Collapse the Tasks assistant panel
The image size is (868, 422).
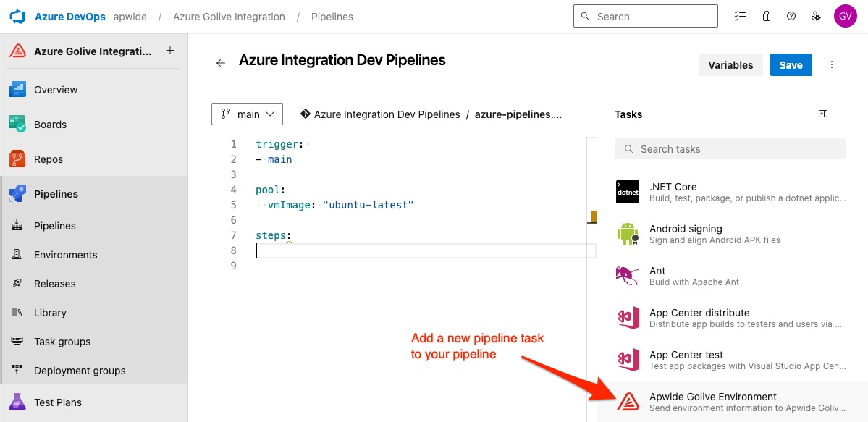tap(822, 114)
